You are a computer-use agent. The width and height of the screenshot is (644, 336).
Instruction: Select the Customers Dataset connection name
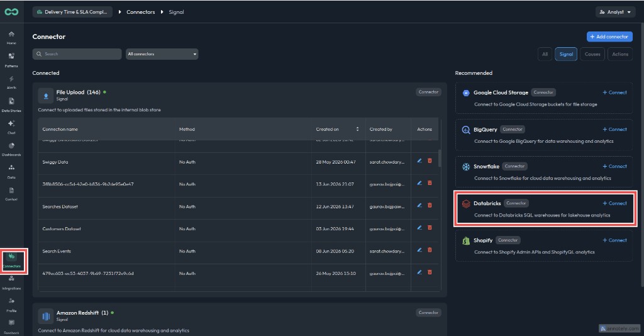[x=62, y=229]
